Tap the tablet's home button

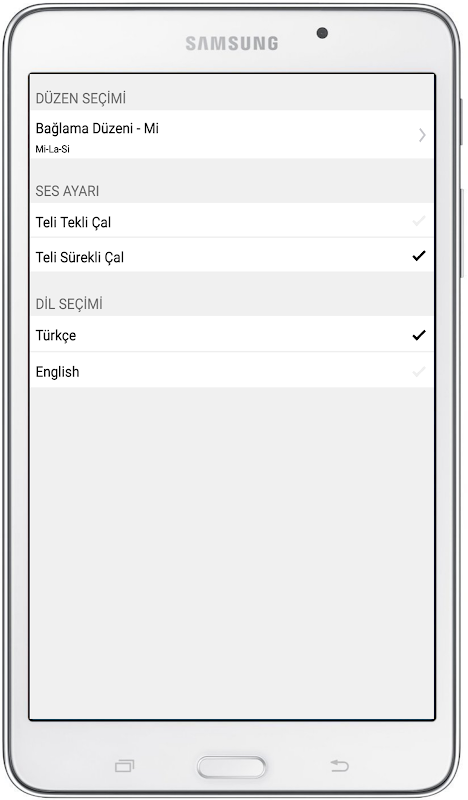tap(232, 767)
